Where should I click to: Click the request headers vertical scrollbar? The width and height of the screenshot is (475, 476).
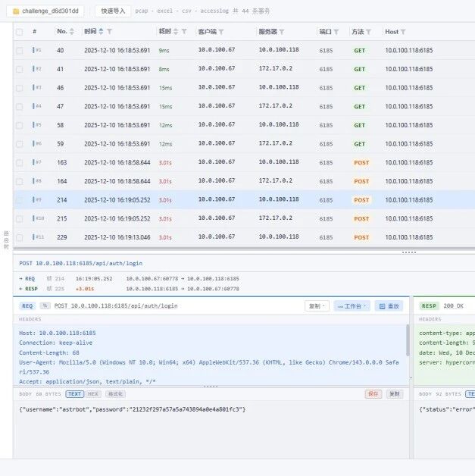tap(408, 340)
